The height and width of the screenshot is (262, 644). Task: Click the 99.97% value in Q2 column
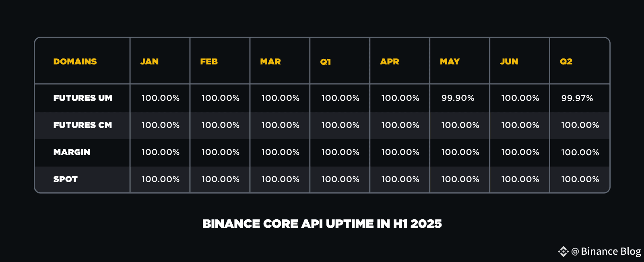pos(577,98)
